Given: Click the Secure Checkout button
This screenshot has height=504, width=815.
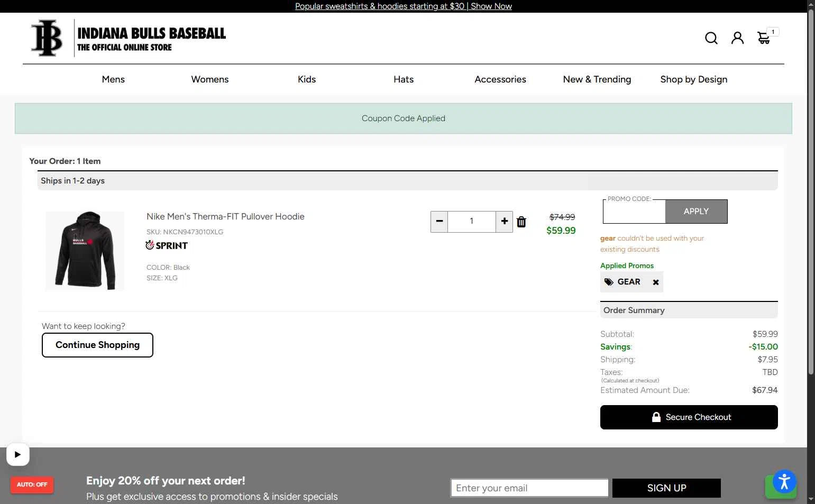Looking at the screenshot, I should (x=689, y=417).
